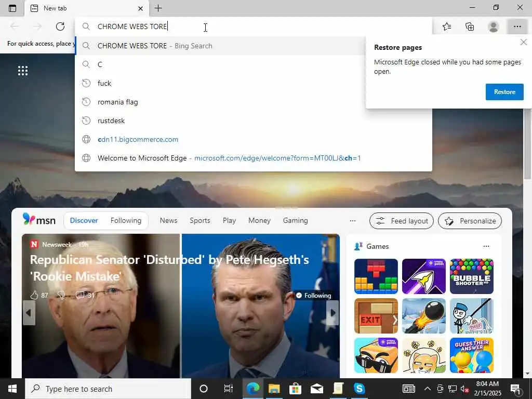Close the New tab

[140, 8]
